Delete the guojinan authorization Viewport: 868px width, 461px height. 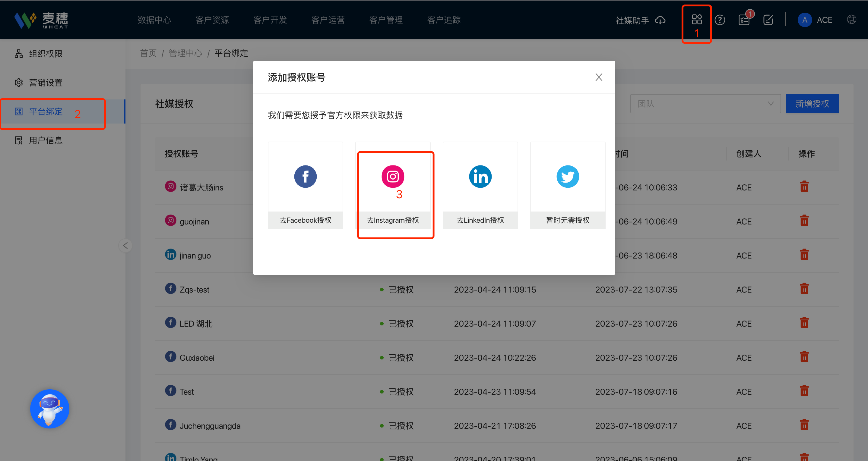804,221
